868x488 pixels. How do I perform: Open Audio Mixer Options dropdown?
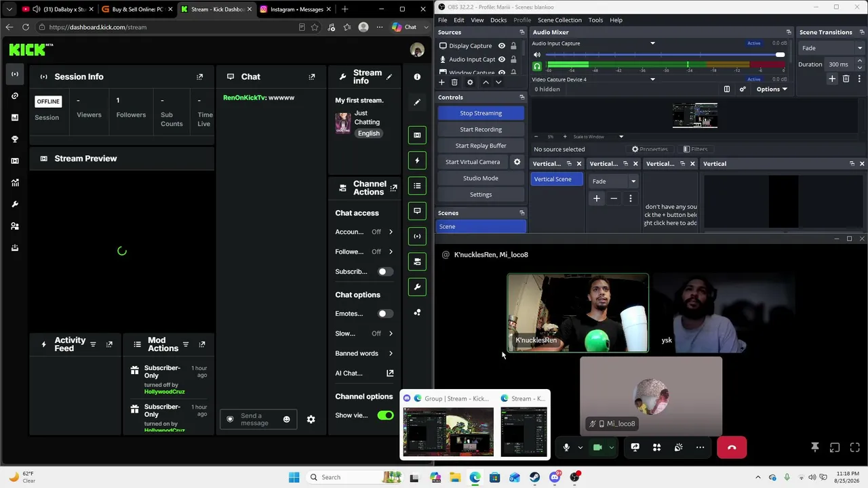click(772, 89)
